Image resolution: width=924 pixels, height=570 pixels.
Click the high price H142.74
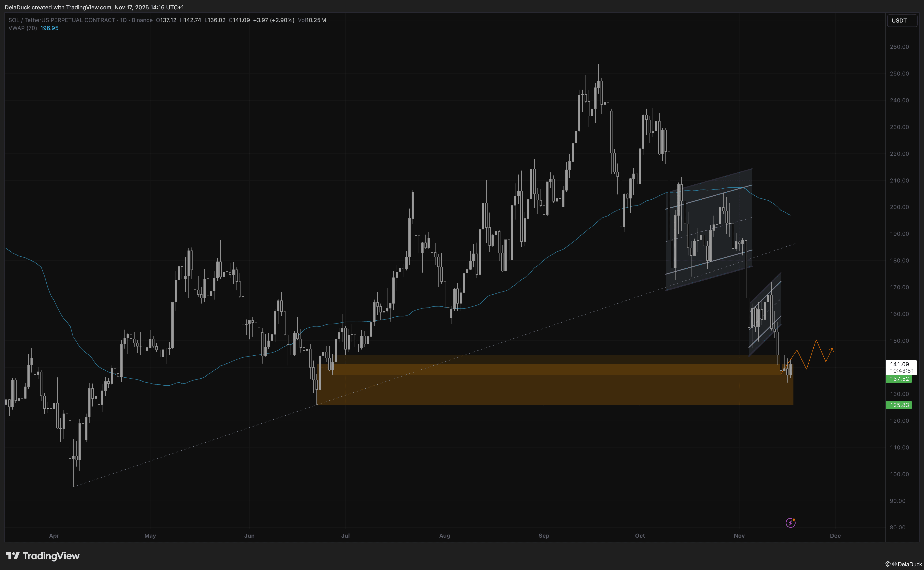191,20
